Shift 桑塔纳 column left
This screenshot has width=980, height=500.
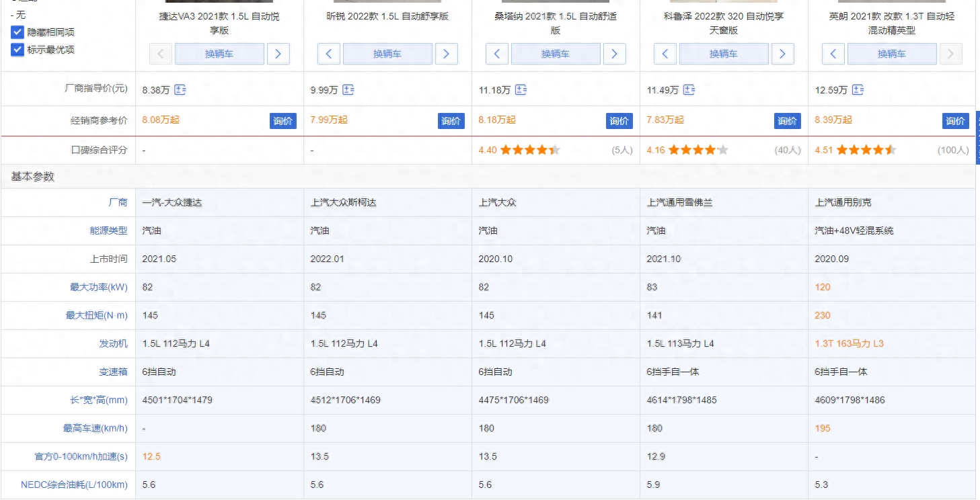(496, 54)
